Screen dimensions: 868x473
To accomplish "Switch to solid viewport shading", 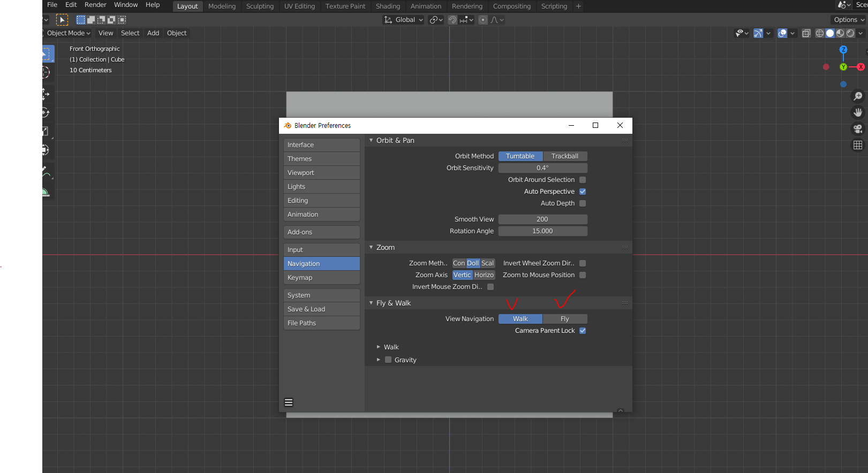I will [x=830, y=33].
